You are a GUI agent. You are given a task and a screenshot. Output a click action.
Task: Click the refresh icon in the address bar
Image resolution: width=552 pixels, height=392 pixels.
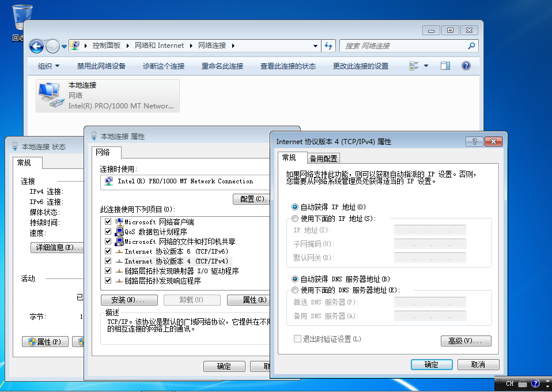(x=328, y=46)
